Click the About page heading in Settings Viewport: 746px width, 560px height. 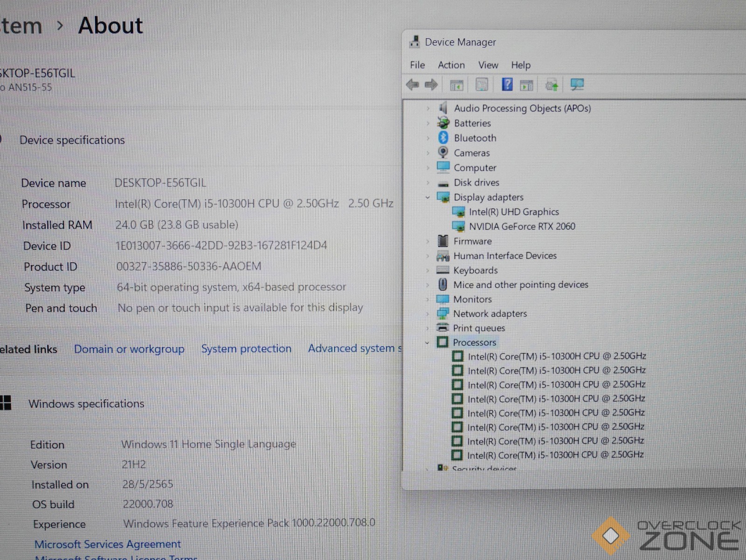pos(111,26)
